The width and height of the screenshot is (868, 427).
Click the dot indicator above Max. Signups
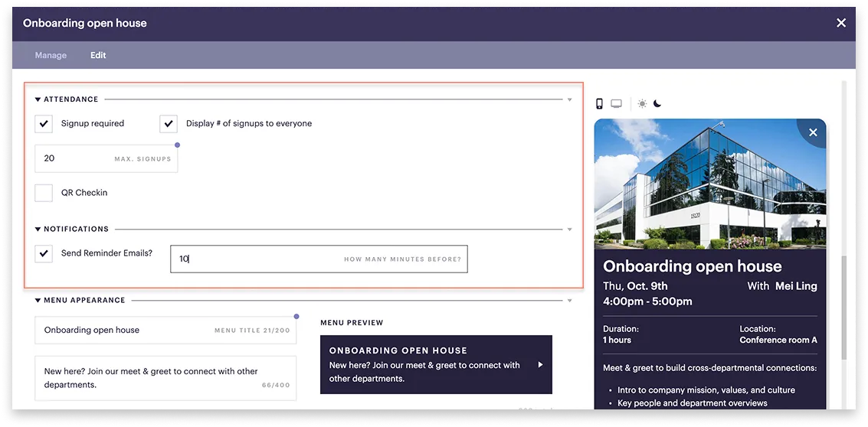point(177,145)
